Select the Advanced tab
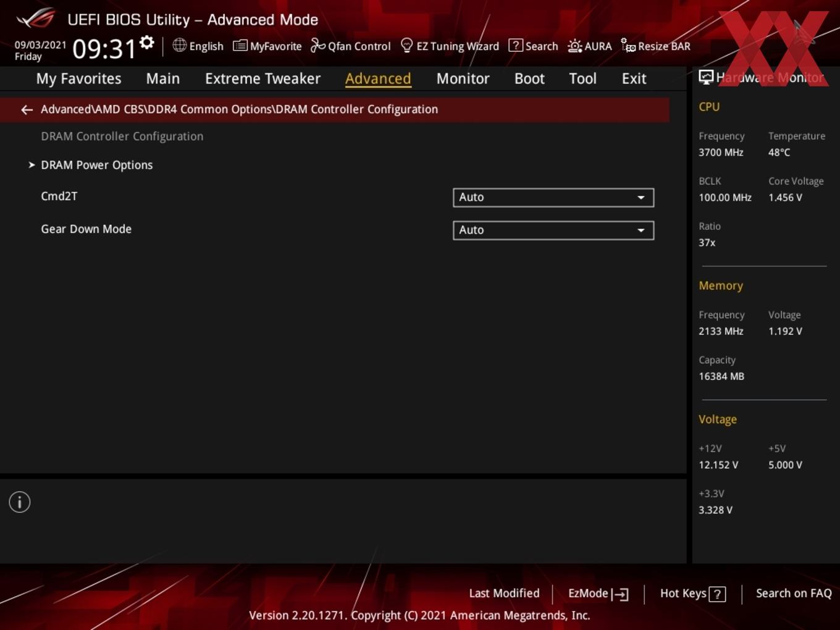This screenshot has width=840, height=630. pos(378,78)
